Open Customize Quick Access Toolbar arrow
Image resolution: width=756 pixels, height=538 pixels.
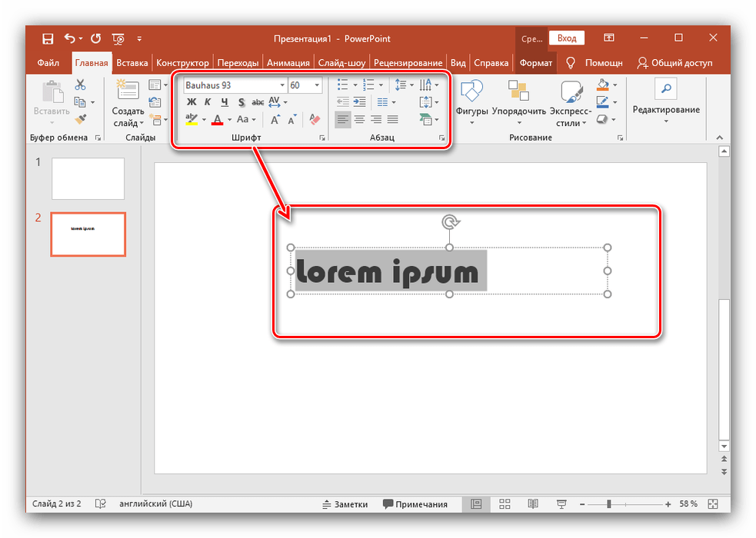click(x=139, y=38)
